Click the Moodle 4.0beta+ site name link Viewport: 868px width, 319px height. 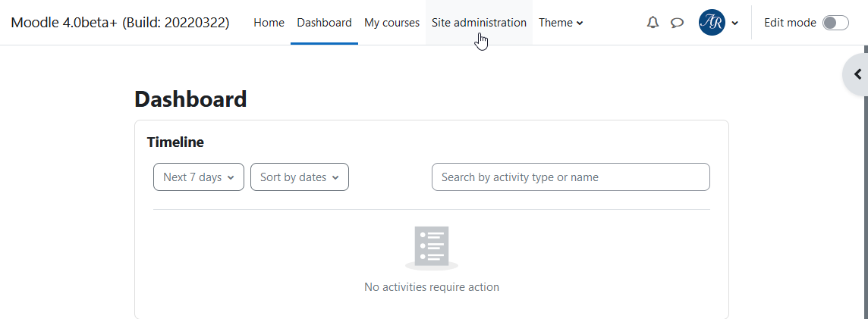pos(120,23)
